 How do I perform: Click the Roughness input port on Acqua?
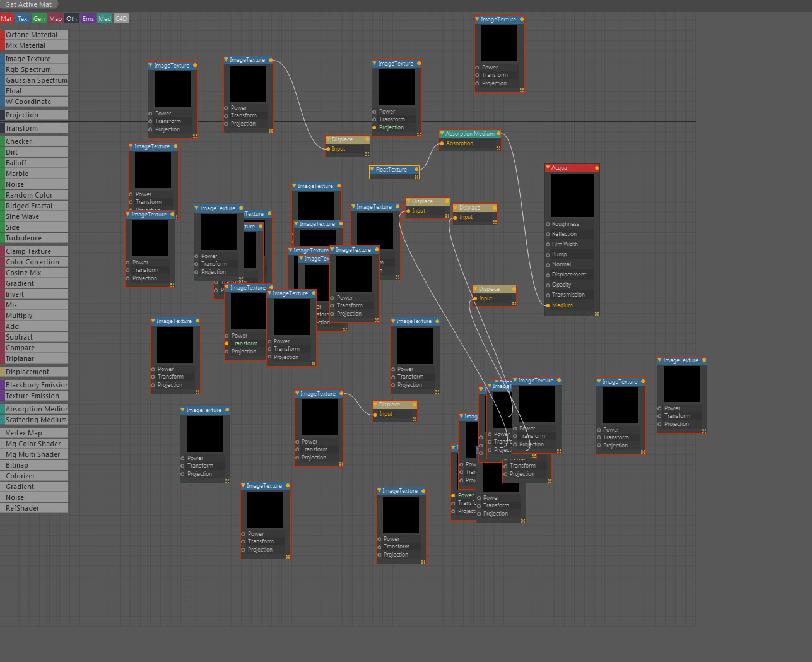[548, 224]
